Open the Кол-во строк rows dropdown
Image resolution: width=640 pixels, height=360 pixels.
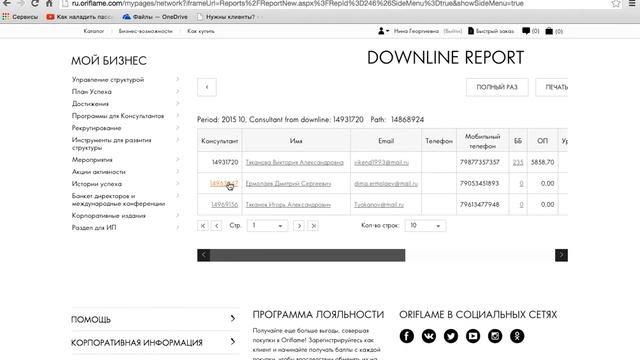coord(425,226)
